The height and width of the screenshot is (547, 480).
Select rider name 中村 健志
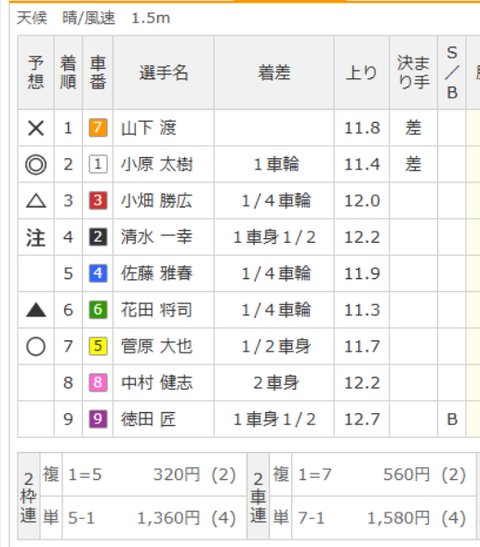tap(157, 383)
